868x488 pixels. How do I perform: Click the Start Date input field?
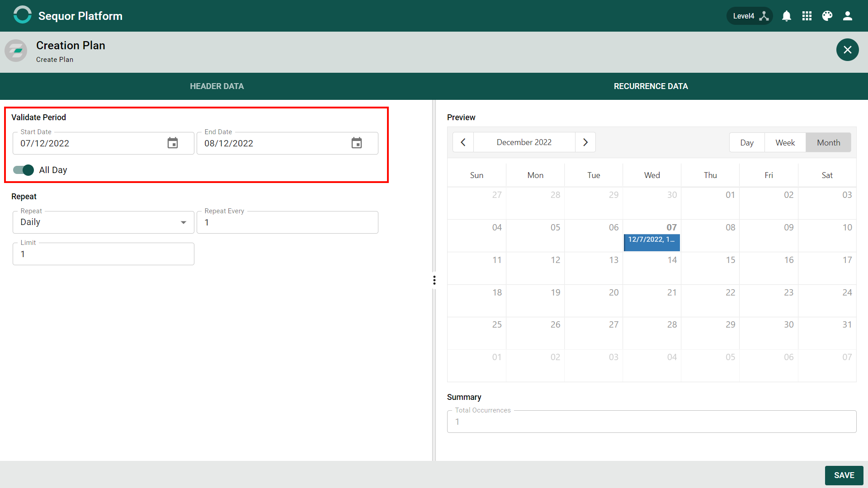(104, 143)
